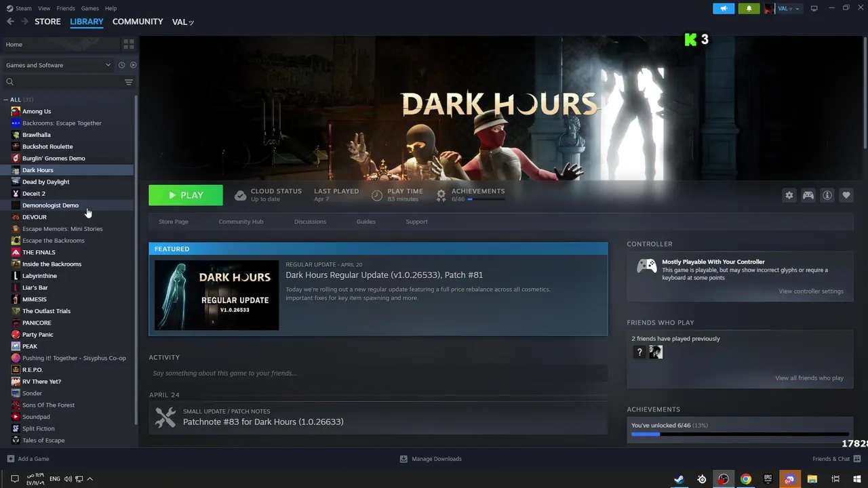Select Dead by Daylight in library
The height and width of the screenshot is (488, 868).
[68, 182]
